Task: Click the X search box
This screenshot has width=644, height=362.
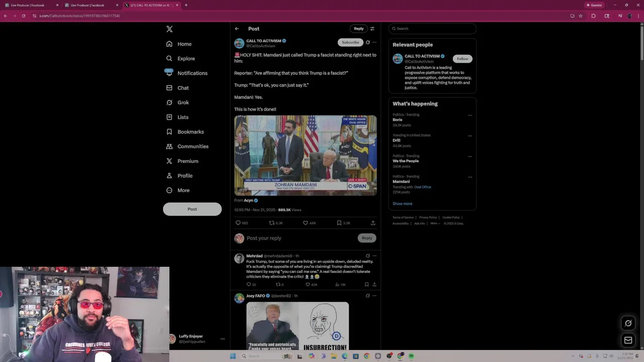Action: click(x=432, y=29)
